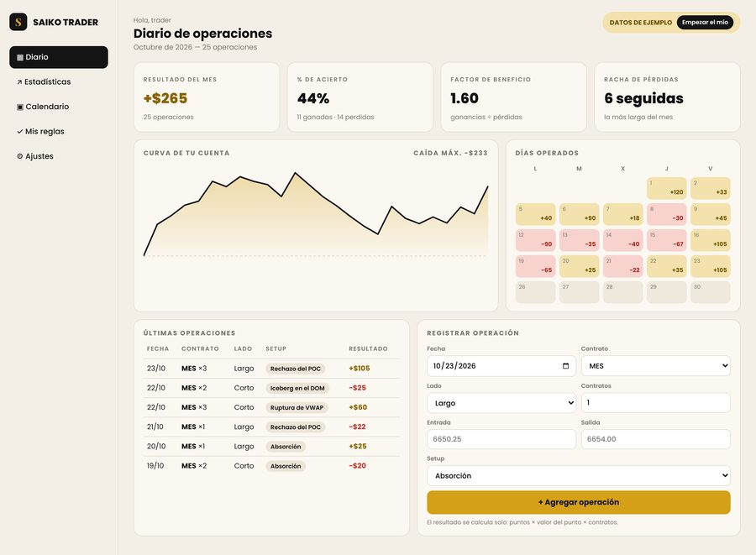This screenshot has width=756, height=555.
Task: Select calendar day 13 with -35
Action: point(580,240)
